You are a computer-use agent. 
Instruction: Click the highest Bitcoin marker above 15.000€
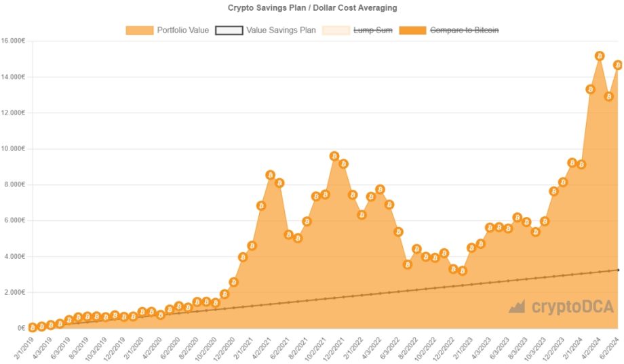pyautogui.click(x=600, y=56)
